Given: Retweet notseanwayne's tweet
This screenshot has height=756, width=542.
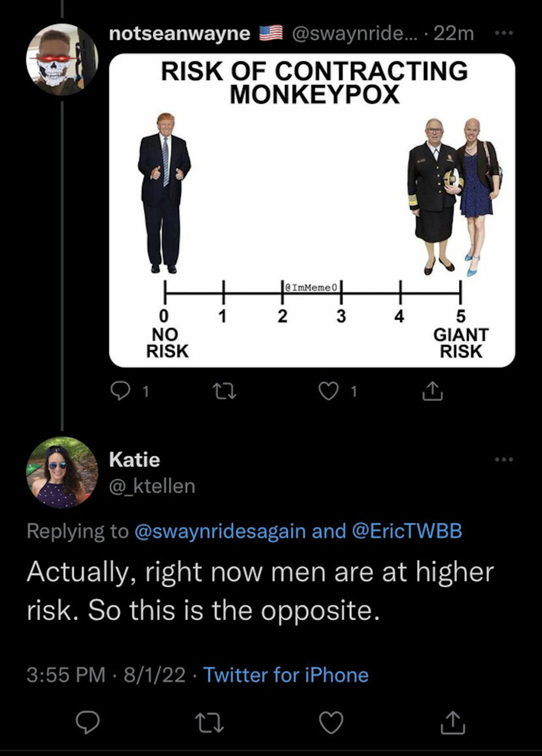Looking at the screenshot, I should pos(225,392).
